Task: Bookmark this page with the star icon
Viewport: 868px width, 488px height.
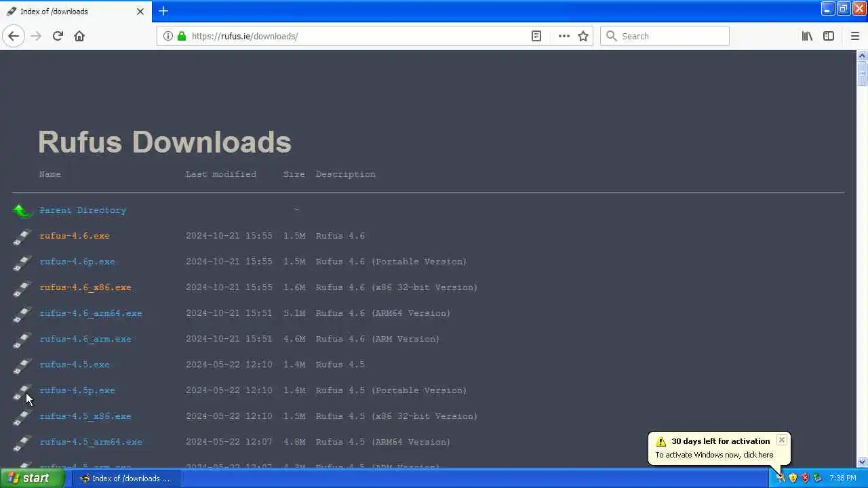Action: coord(583,36)
